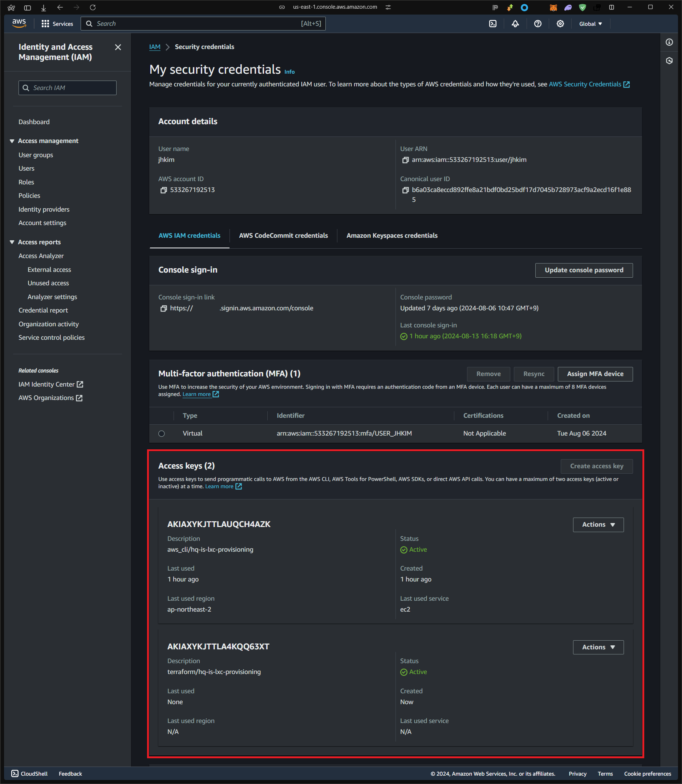Open Credential report page
The image size is (682, 784).
click(x=43, y=310)
